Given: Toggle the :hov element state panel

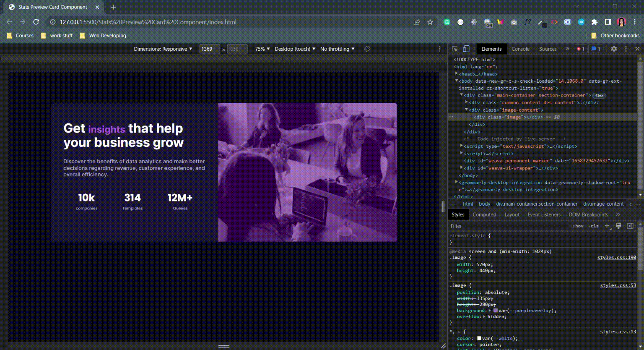Looking at the screenshot, I should 578,226.
